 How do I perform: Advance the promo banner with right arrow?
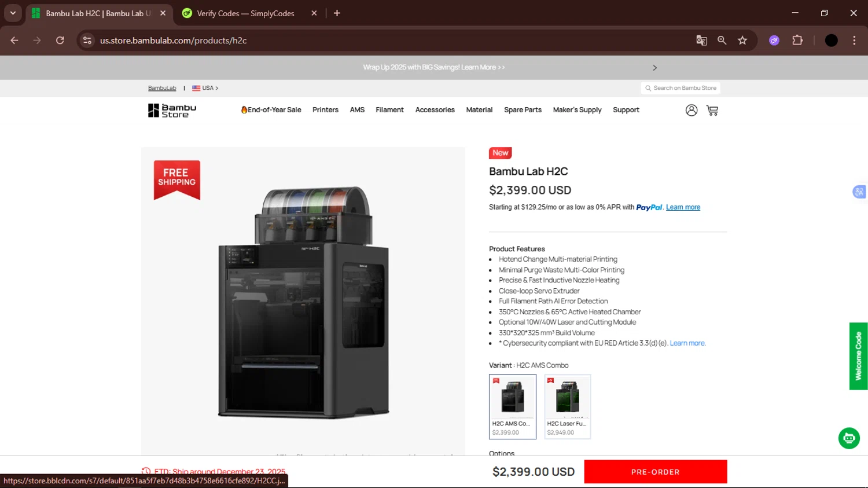click(x=654, y=68)
